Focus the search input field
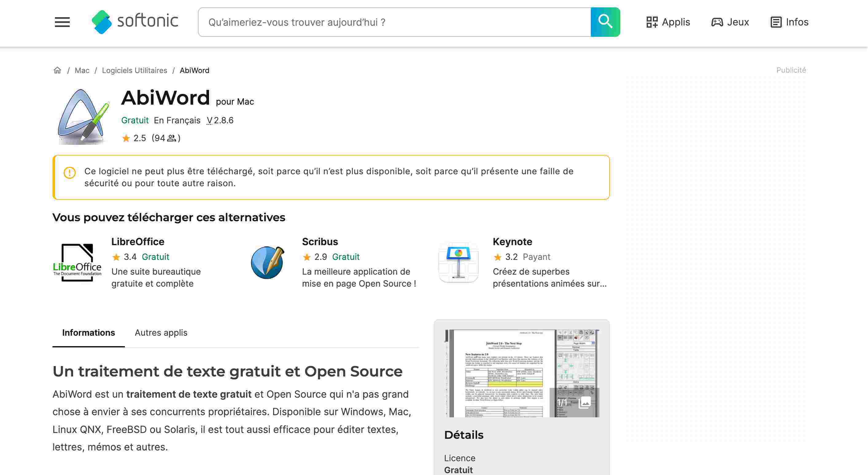The image size is (868, 475). pos(394,22)
